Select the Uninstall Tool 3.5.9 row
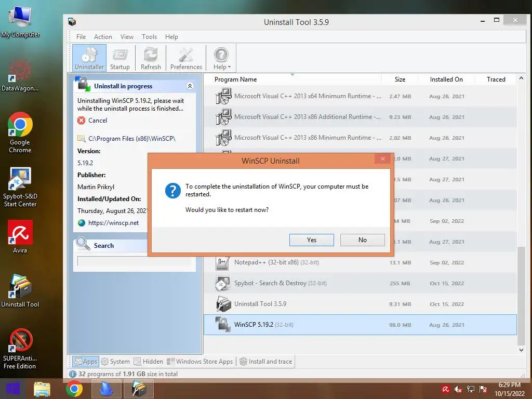This screenshot has height=399, width=532. click(x=360, y=303)
